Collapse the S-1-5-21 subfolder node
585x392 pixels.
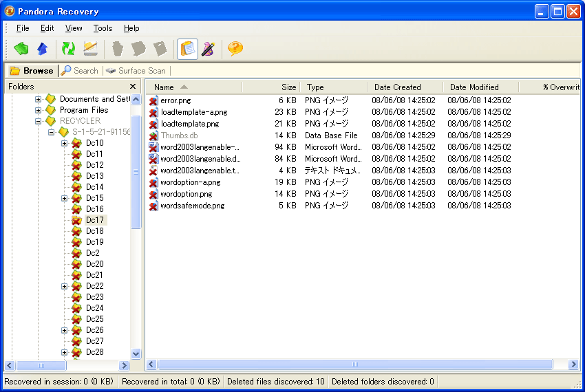(x=51, y=133)
